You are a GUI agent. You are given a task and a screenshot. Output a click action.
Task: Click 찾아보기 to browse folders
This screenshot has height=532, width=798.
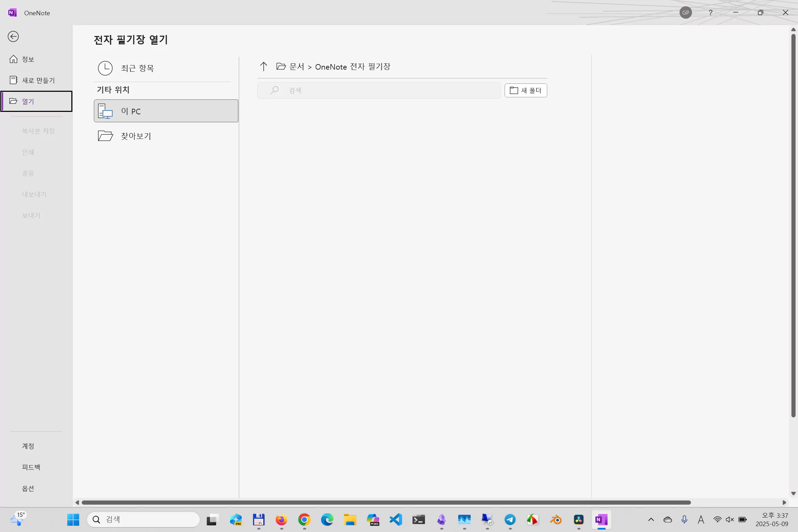[166, 136]
